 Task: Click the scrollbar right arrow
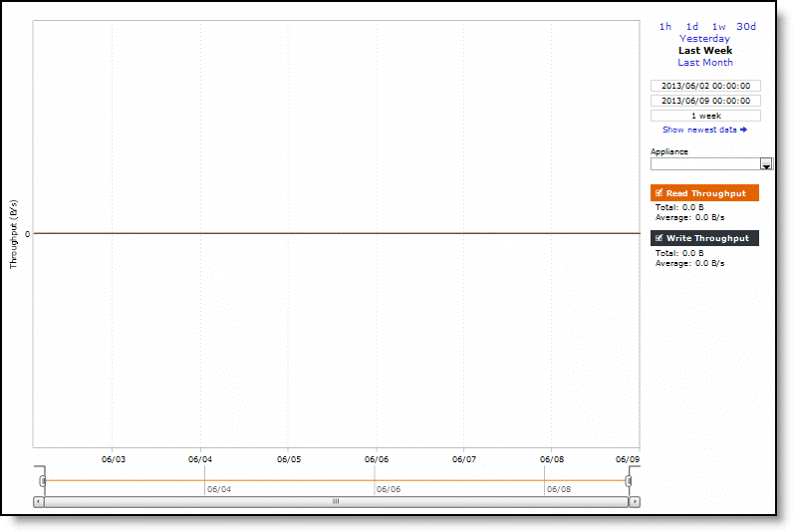coord(635,502)
